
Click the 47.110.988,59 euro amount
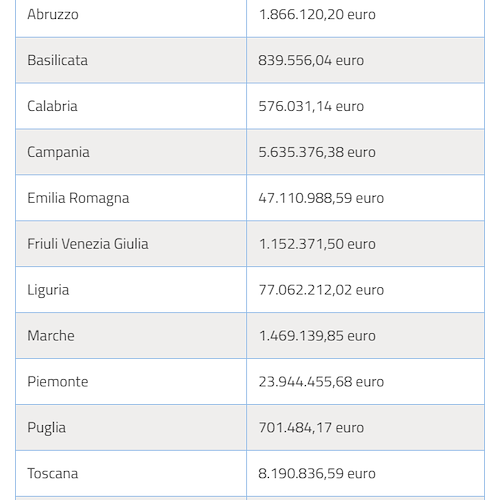[x=321, y=198]
